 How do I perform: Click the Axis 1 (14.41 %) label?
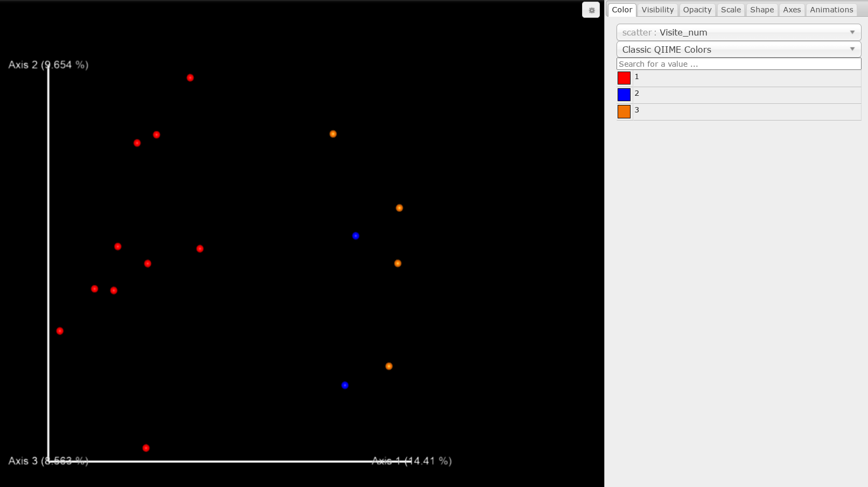[412, 461]
